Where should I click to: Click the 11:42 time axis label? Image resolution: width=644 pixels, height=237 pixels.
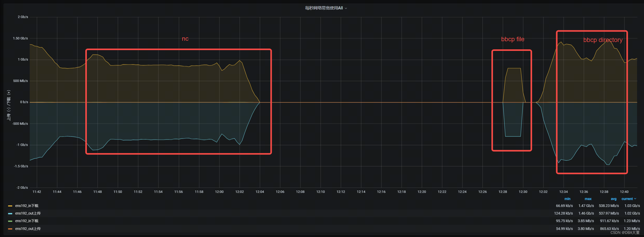[x=37, y=192]
